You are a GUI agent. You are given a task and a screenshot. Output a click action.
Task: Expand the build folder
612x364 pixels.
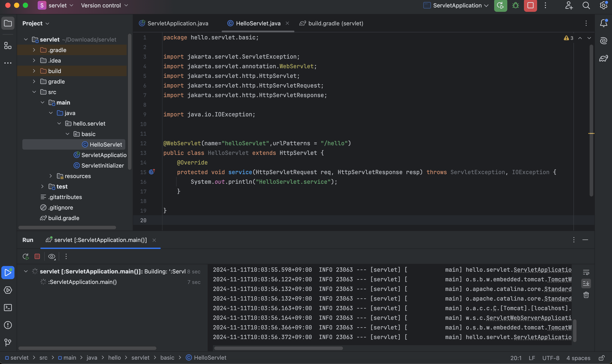34,71
